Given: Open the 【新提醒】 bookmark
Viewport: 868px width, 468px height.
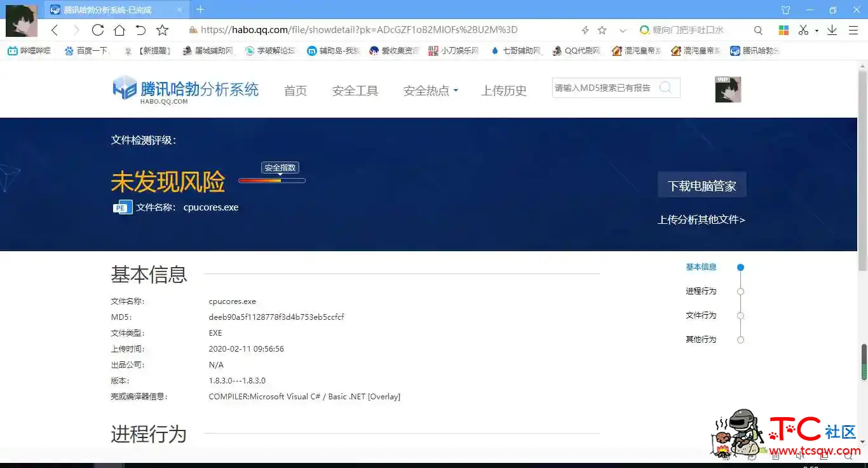Looking at the screenshot, I should (148, 51).
